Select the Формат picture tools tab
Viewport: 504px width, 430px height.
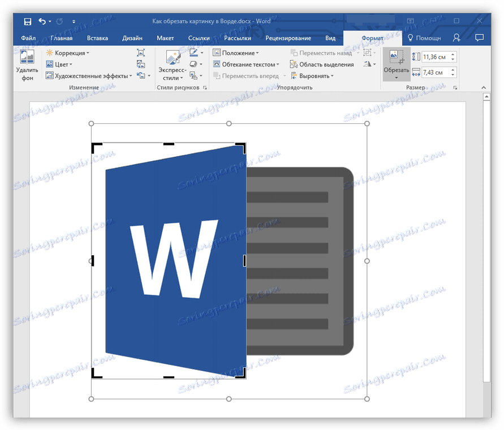coord(373,38)
